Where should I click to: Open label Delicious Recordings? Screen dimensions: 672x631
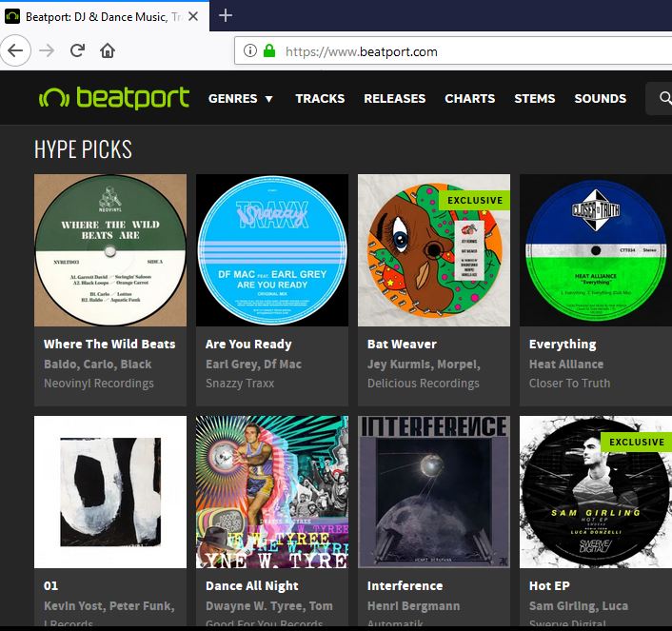click(x=424, y=384)
